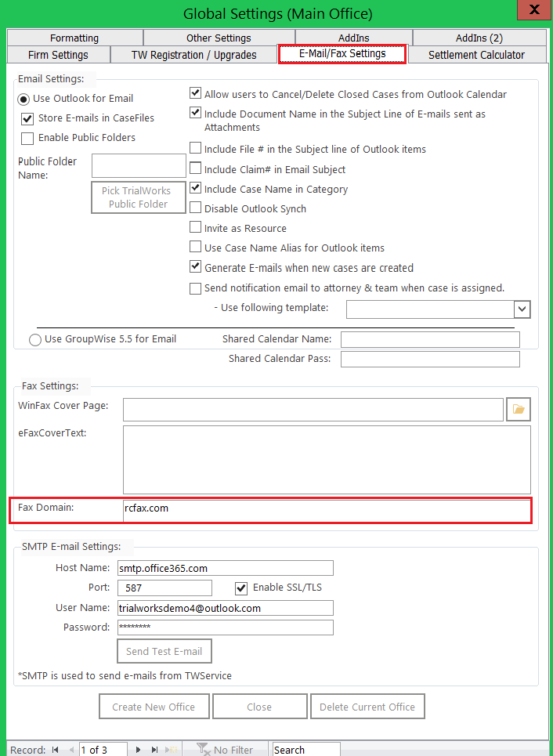Toggle Allow users to Cancel/Delete Closed Cases
The width and height of the screenshot is (553, 756).
pyautogui.click(x=195, y=93)
